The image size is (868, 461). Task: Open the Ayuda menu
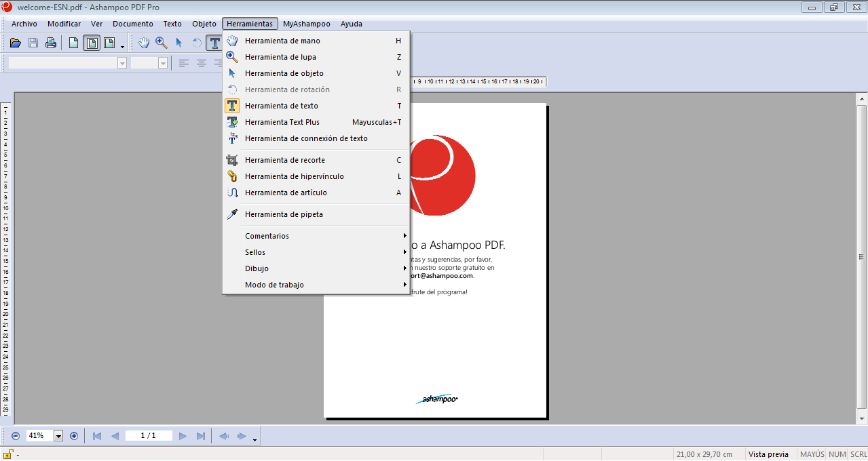pos(352,24)
